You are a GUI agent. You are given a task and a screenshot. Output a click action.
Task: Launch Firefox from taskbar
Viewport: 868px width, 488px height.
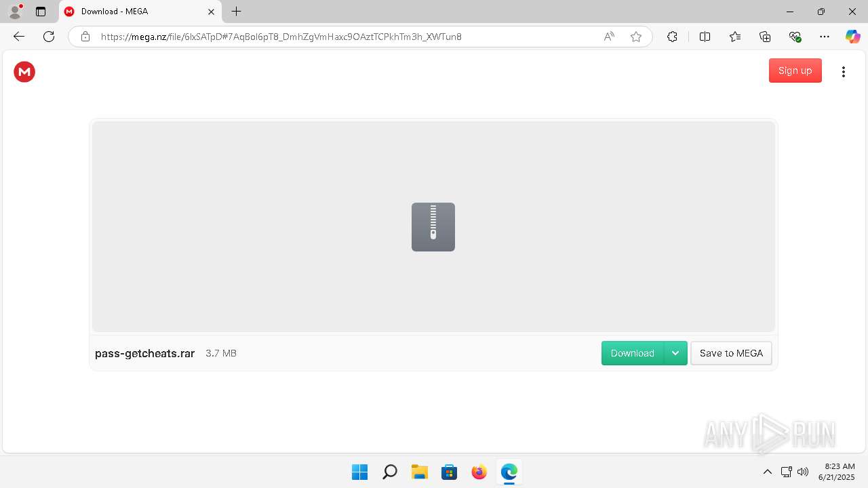pyautogui.click(x=479, y=472)
